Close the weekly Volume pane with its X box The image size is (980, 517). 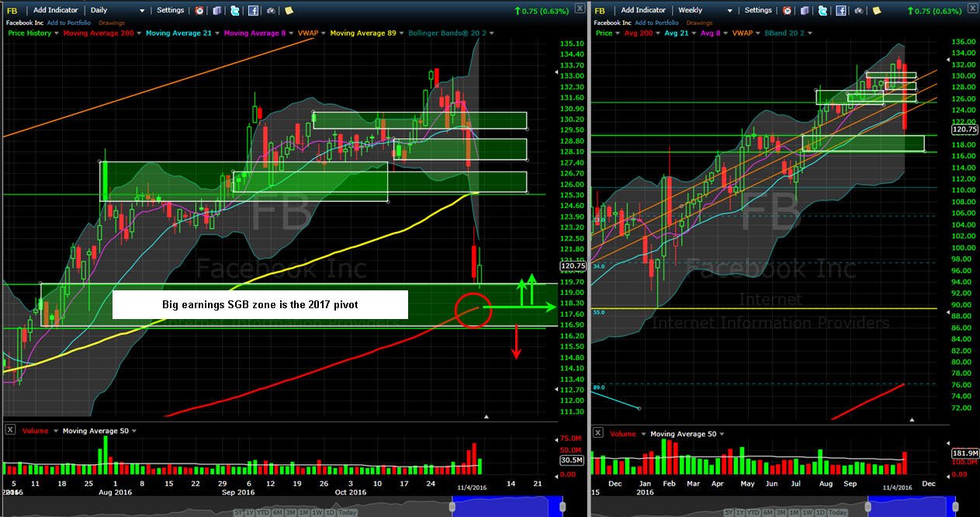[598, 434]
